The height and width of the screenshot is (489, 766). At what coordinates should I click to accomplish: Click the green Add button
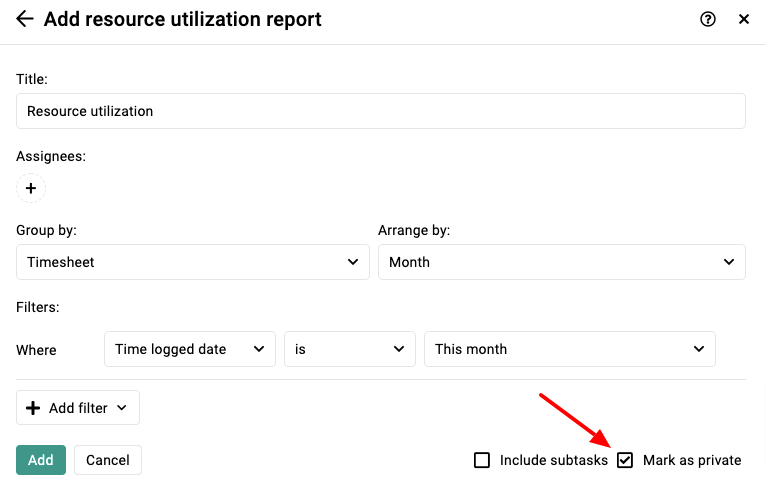tap(41, 460)
